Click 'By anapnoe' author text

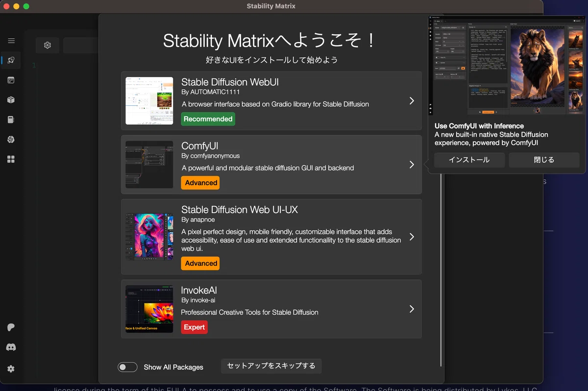click(x=198, y=220)
